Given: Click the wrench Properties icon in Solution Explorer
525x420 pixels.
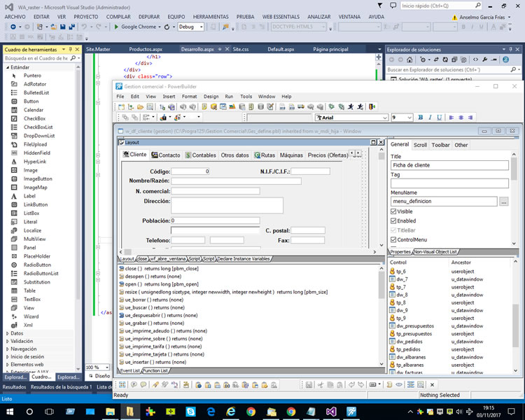Looking at the screenshot, I should tap(485, 59).
